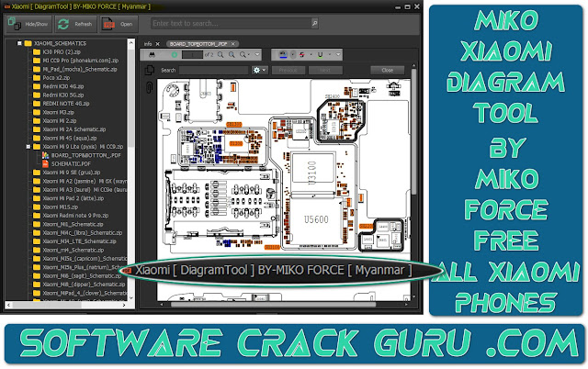Select the BOARD_TOPBOTTOM_.PDF tab
Screen dimensions: 588x369
tap(198, 44)
